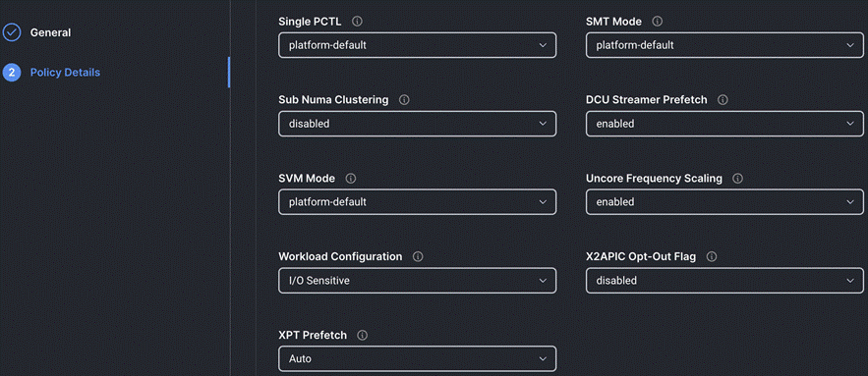868x376 pixels.
Task: Open the Single PCTL dropdown
Action: [x=418, y=45]
